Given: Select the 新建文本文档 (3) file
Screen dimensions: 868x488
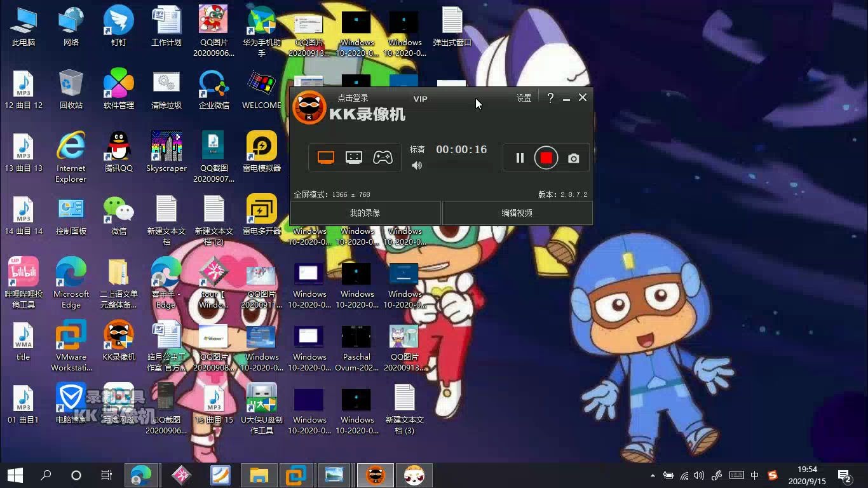Looking at the screenshot, I should (x=405, y=409).
